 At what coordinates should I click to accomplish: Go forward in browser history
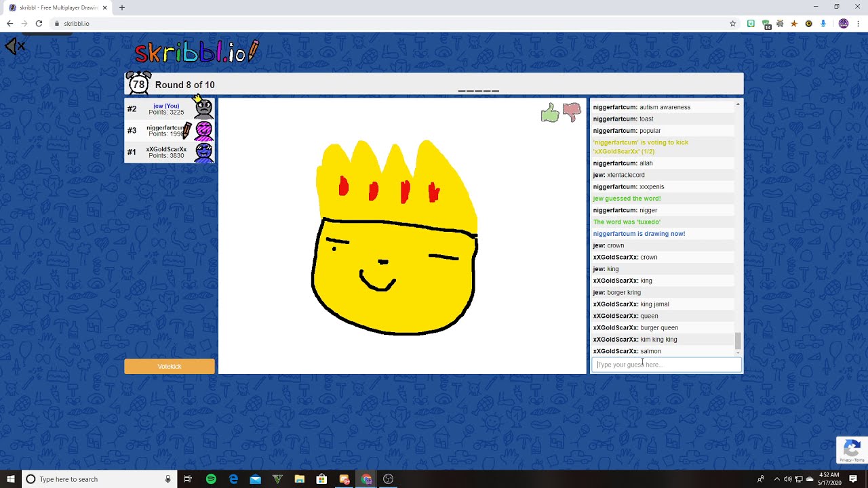pyautogui.click(x=24, y=24)
